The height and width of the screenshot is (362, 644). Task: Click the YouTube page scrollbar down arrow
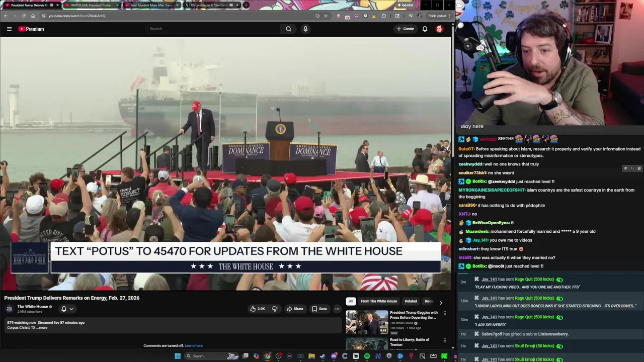coord(452,347)
